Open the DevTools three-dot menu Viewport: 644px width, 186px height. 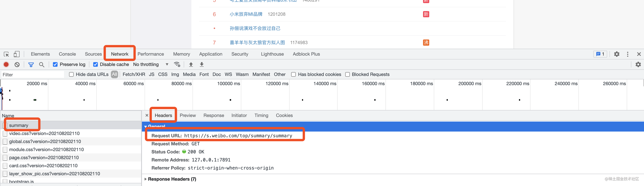628,54
